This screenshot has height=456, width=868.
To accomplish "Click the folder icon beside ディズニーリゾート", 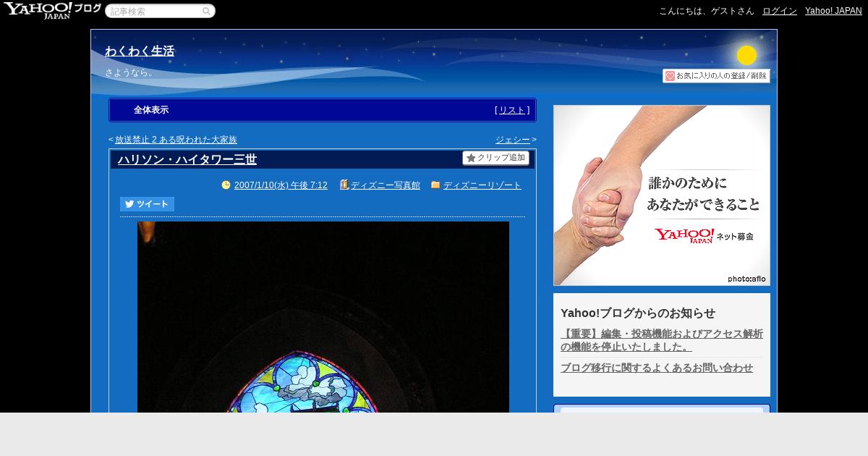I will [x=435, y=185].
